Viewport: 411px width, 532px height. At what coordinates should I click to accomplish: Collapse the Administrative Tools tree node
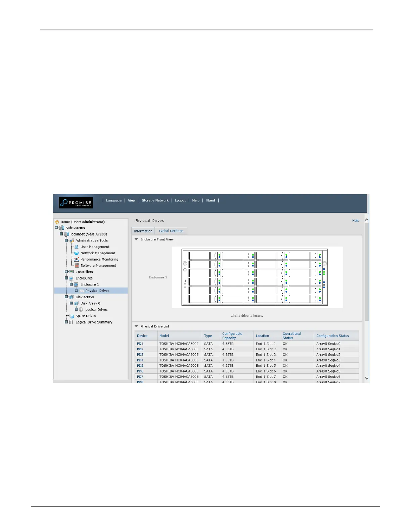pos(66,240)
